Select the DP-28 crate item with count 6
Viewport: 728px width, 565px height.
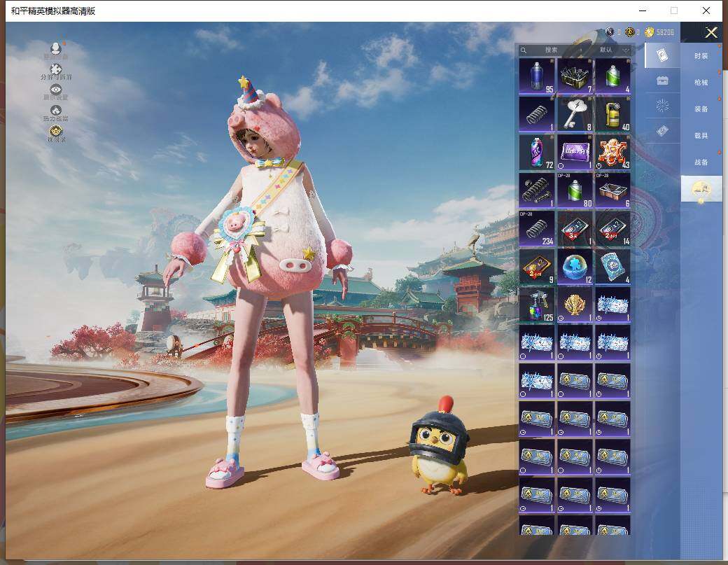coord(613,190)
